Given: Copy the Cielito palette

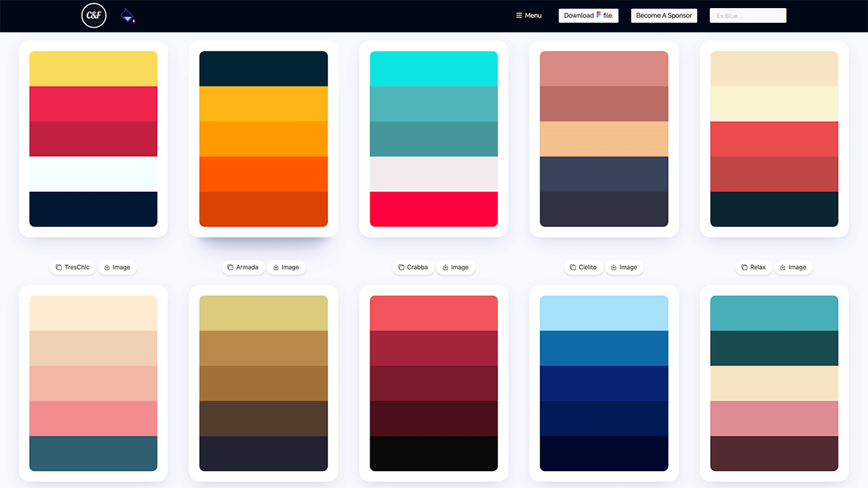Looking at the screenshot, I should [x=583, y=267].
